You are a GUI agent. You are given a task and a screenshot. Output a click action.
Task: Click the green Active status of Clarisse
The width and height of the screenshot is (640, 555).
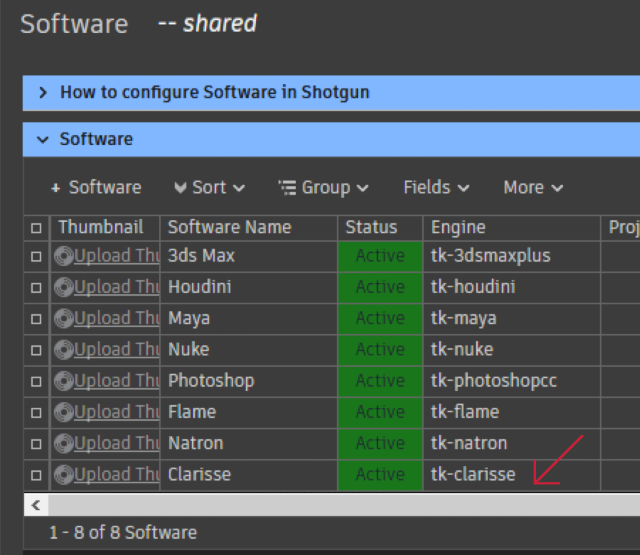[380, 475]
